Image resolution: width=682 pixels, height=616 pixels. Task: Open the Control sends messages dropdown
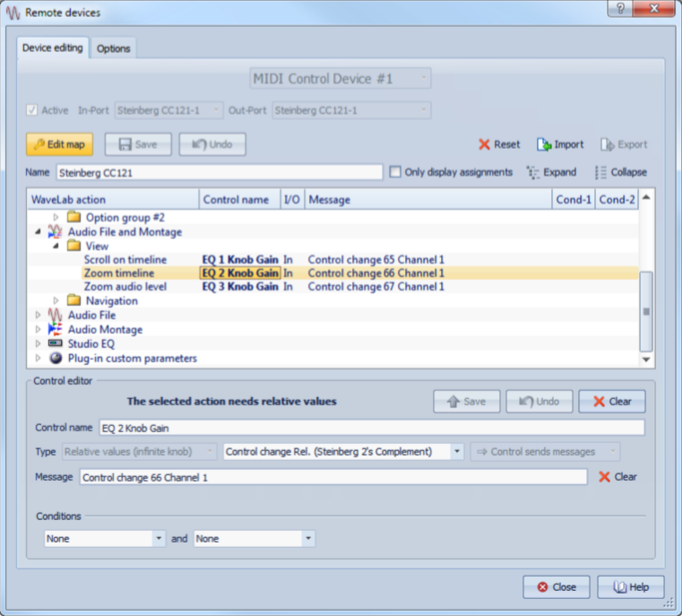pos(545,452)
